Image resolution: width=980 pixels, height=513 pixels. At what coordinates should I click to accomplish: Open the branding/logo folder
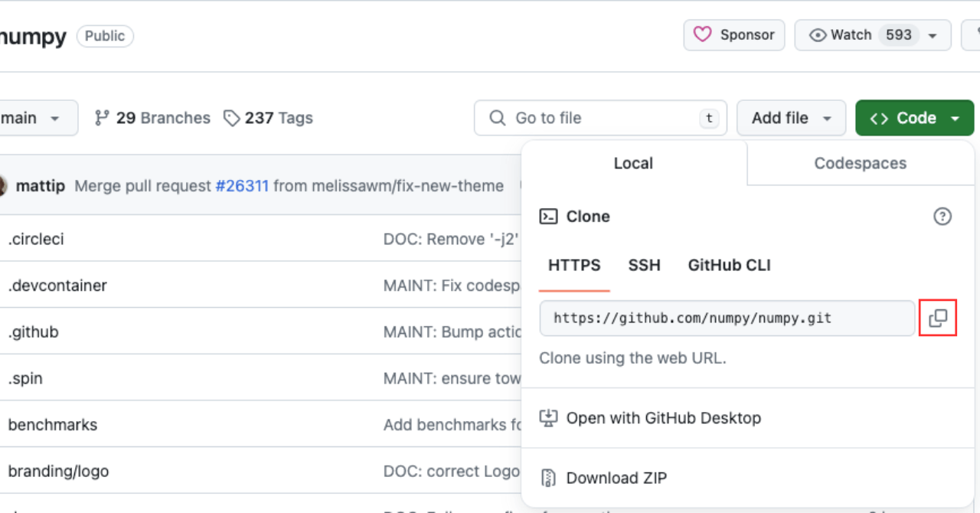[58, 472]
